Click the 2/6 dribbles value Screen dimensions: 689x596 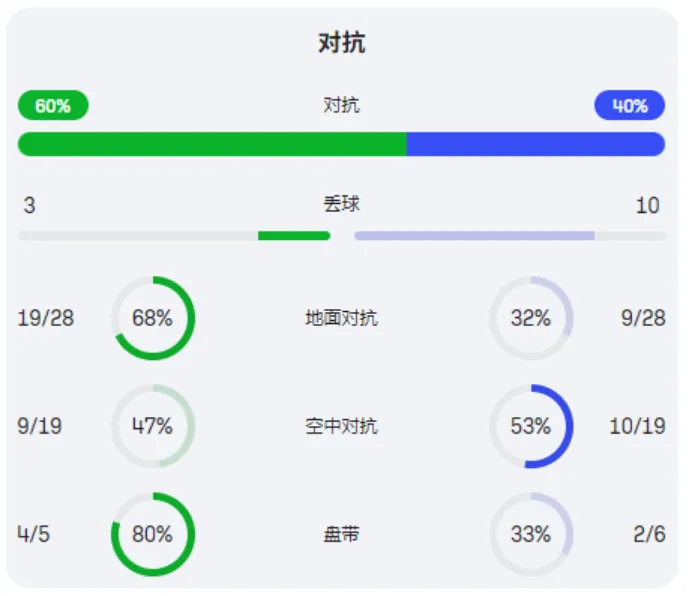point(649,535)
